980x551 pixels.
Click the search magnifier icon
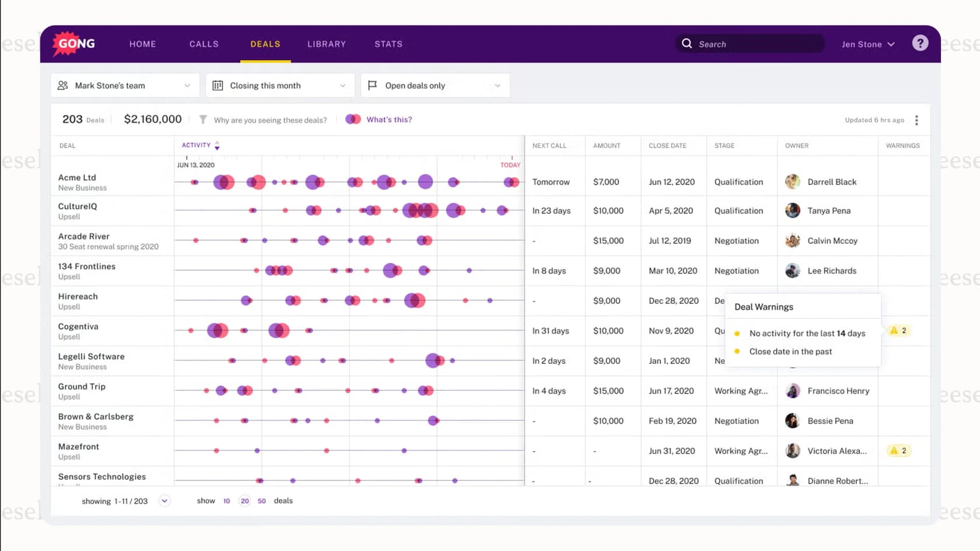tap(687, 44)
